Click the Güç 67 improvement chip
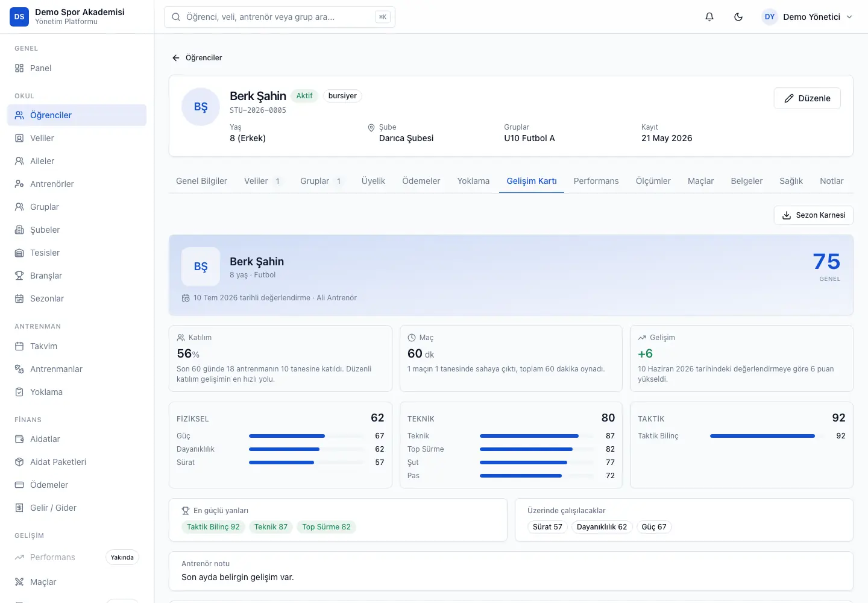 click(654, 527)
